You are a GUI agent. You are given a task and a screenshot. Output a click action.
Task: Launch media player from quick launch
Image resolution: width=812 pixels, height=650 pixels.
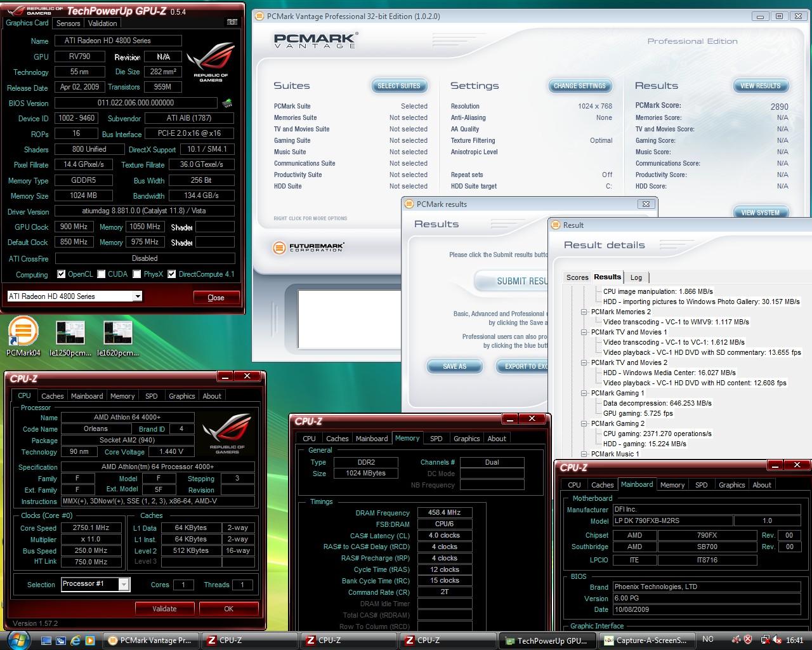(x=90, y=640)
